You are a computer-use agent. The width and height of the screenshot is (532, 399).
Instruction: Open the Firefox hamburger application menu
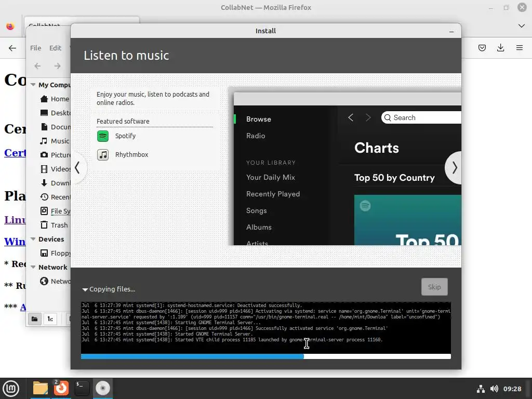click(x=520, y=48)
